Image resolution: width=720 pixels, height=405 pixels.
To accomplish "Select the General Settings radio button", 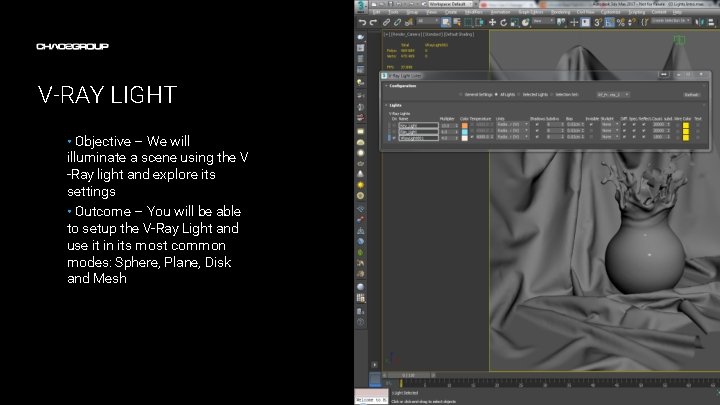I will coord(461,95).
